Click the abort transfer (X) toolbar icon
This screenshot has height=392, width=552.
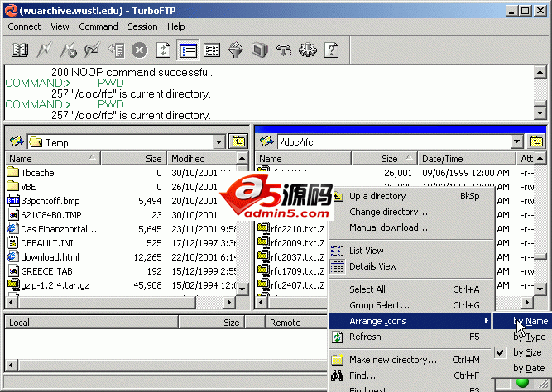140,50
